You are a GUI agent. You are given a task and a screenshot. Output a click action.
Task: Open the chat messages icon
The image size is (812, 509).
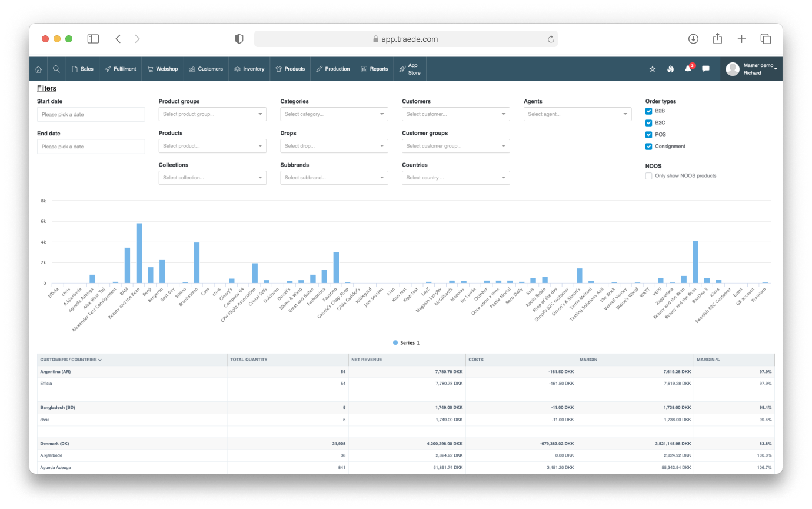[706, 69]
